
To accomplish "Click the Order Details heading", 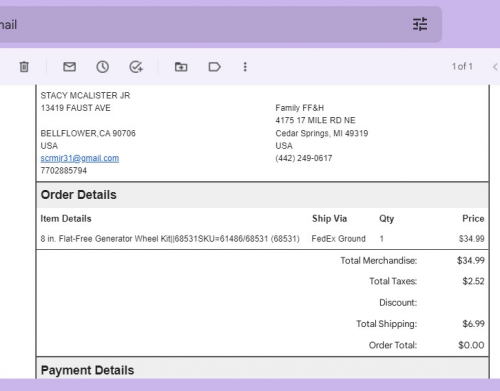I will point(79,195).
